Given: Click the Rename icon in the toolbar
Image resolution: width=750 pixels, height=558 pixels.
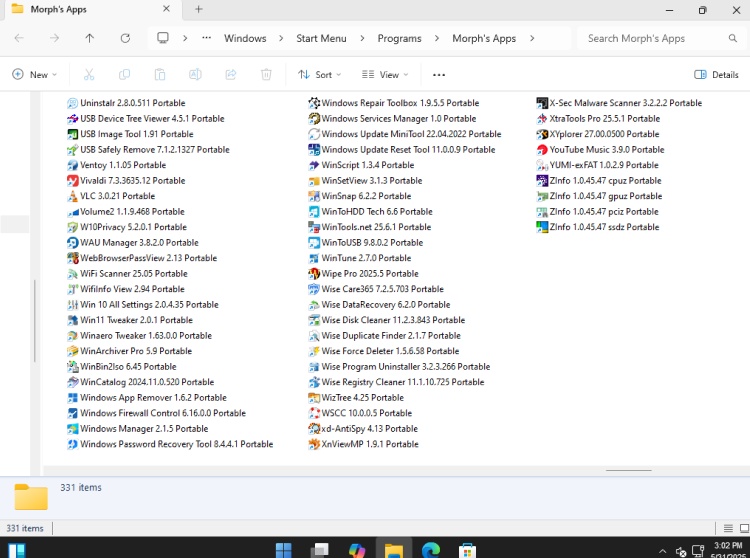Looking at the screenshot, I should coord(195,75).
